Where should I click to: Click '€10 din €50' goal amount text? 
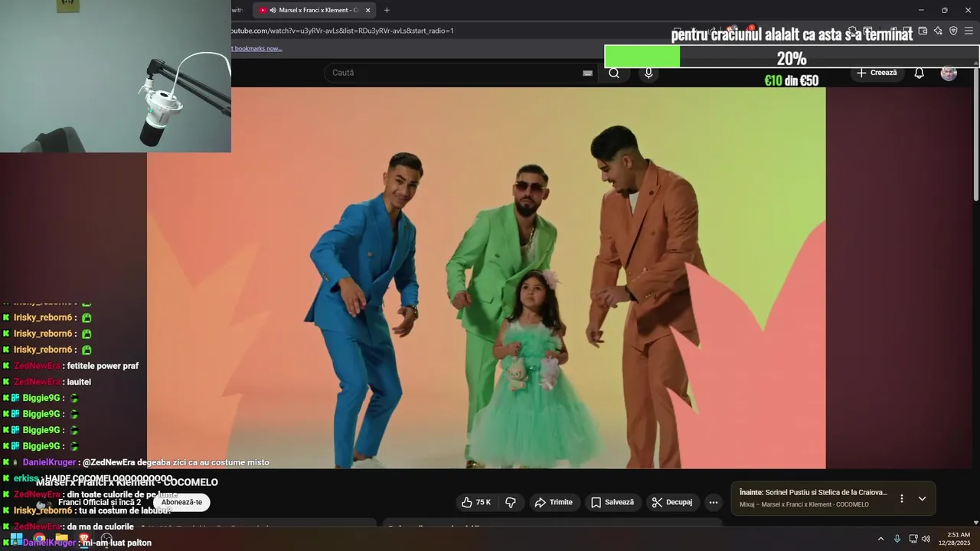click(792, 80)
